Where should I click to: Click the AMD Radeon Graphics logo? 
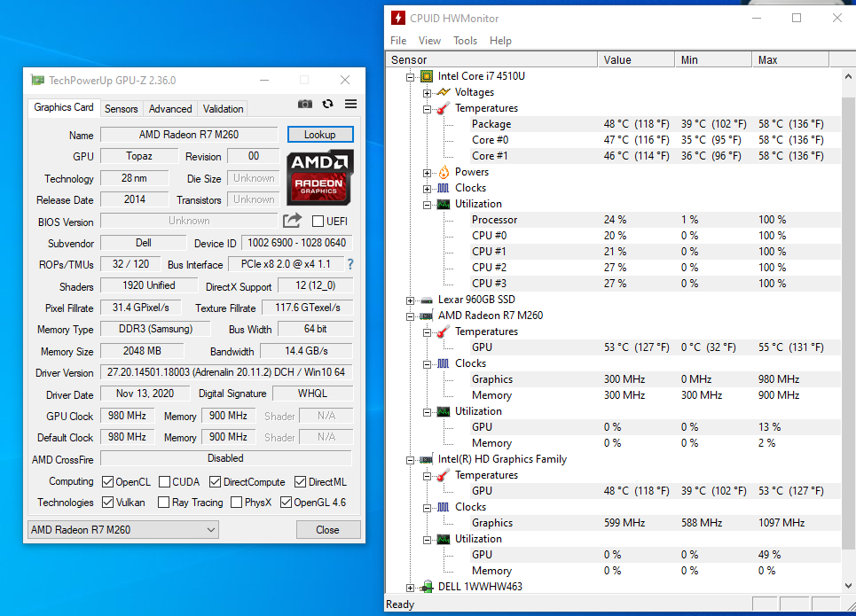coord(320,177)
